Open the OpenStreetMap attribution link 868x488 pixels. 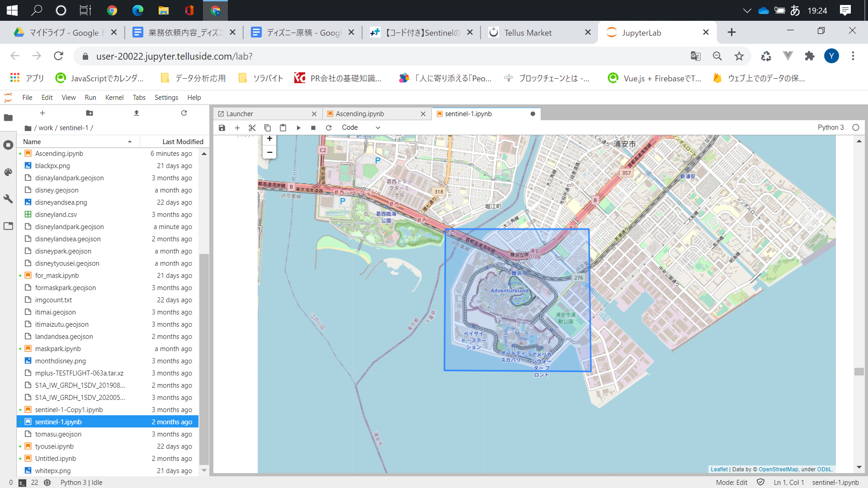(x=778, y=469)
